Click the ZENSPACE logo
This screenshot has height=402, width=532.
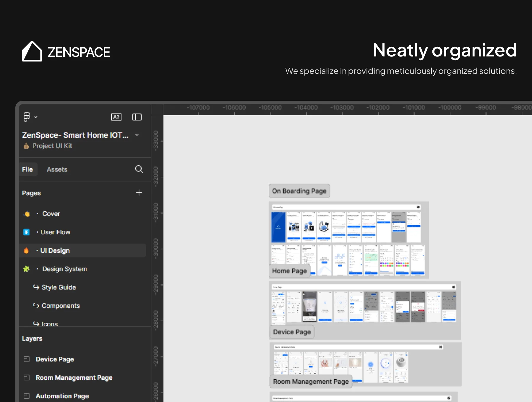point(66,51)
